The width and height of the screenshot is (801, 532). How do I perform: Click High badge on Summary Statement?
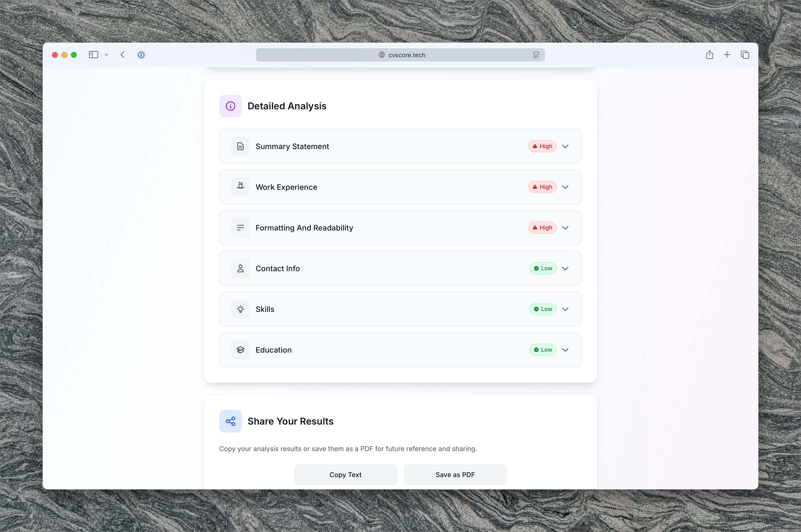[542, 146]
